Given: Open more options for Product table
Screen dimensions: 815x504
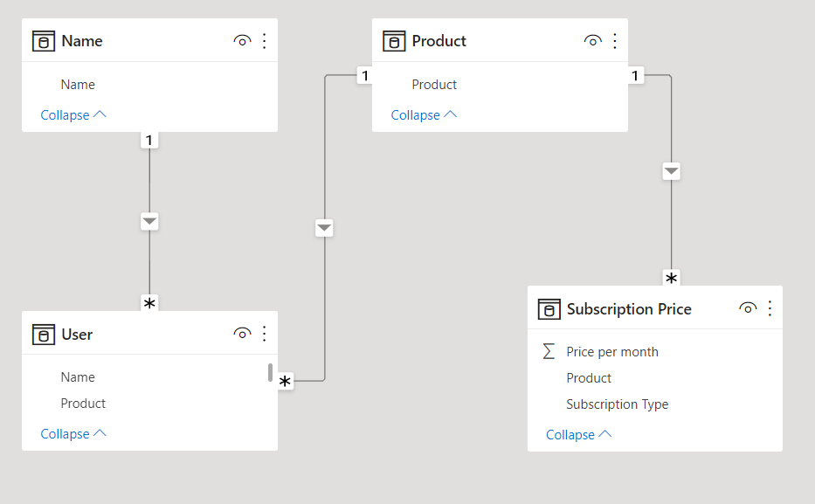Looking at the screenshot, I should tap(615, 41).
